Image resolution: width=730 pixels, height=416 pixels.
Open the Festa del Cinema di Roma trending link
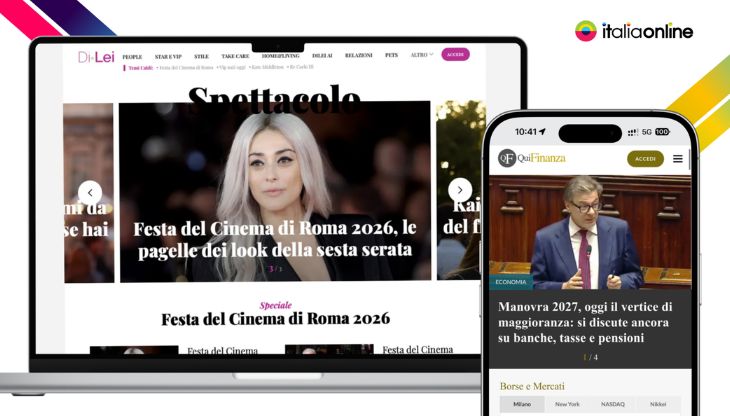tap(186, 67)
